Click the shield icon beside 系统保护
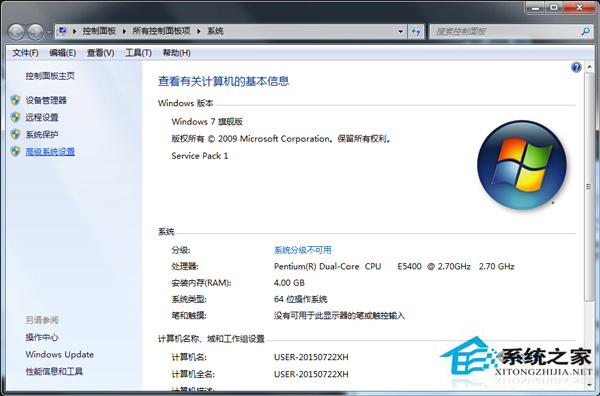Screen dimensions: 600x396 (15, 134)
